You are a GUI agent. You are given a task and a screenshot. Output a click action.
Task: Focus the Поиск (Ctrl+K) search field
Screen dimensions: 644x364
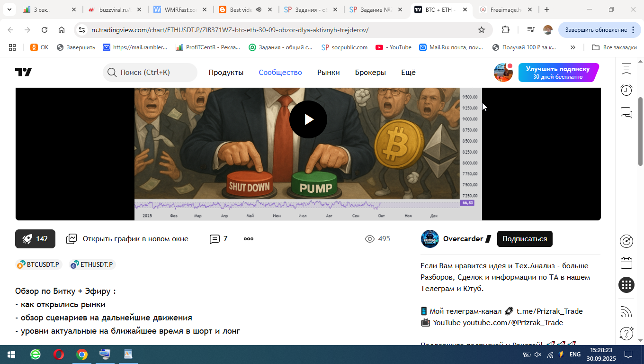pos(150,73)
